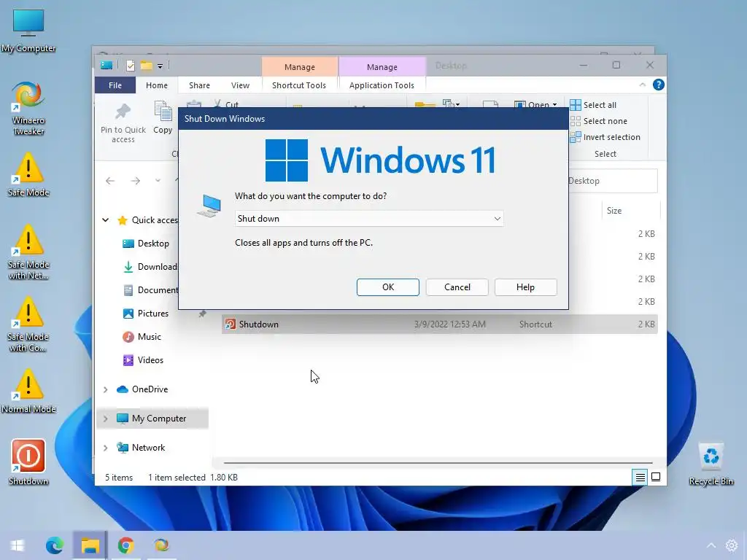Image resolution: width=747 pixels, height=560 pixels.
Task: Click the Copy ribbon button
Action: 163,117
